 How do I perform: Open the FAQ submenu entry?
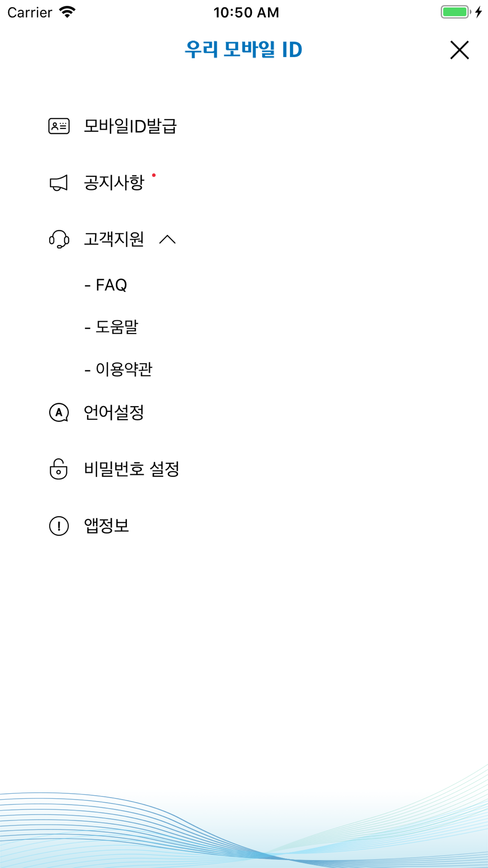pyautogui.click(x=106, y=285)
